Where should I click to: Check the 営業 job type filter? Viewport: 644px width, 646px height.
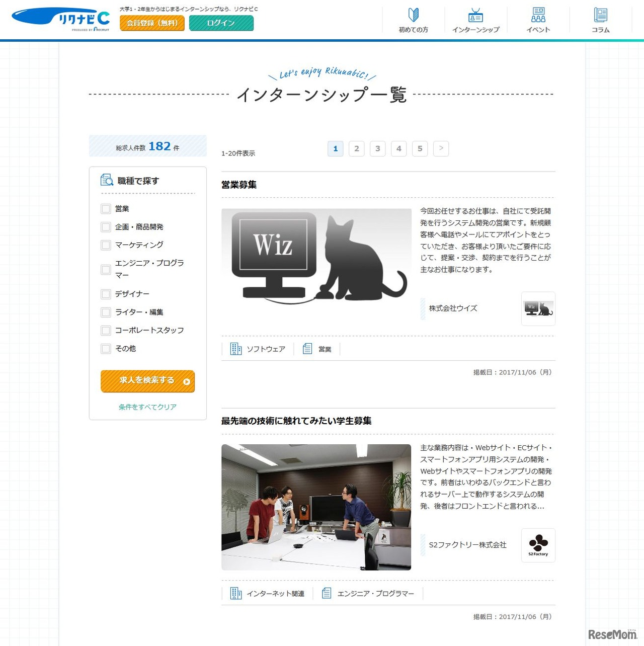pyautogui.click(x=106, y=208)
